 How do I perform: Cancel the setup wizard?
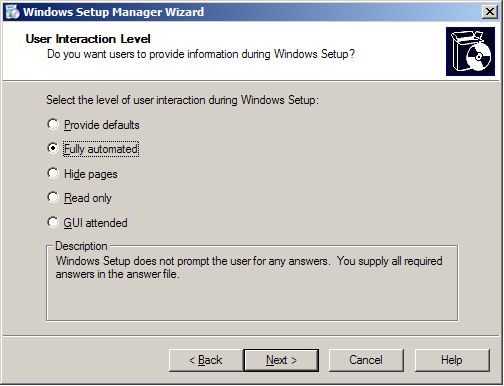tap(366, 360)
